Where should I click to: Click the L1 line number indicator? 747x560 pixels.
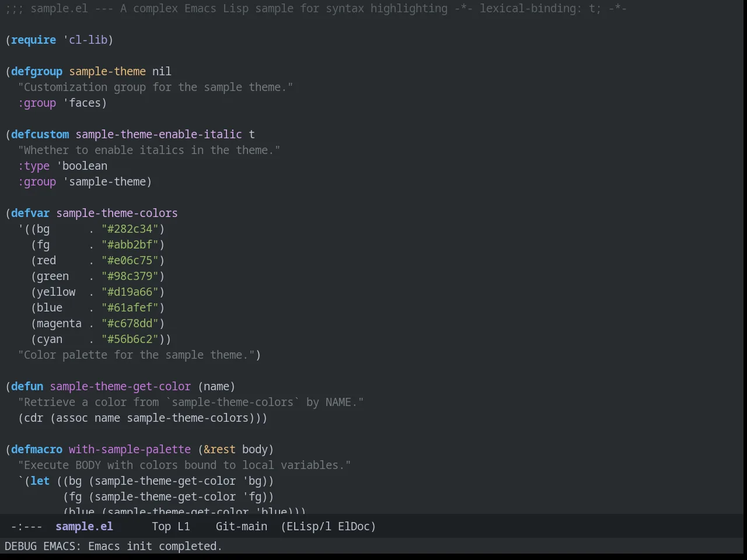pyautogui.click(x=184, y=526)
